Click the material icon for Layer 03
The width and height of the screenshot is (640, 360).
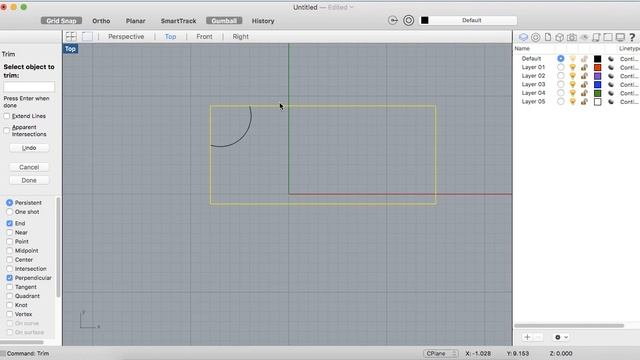(x=611, y=84)
